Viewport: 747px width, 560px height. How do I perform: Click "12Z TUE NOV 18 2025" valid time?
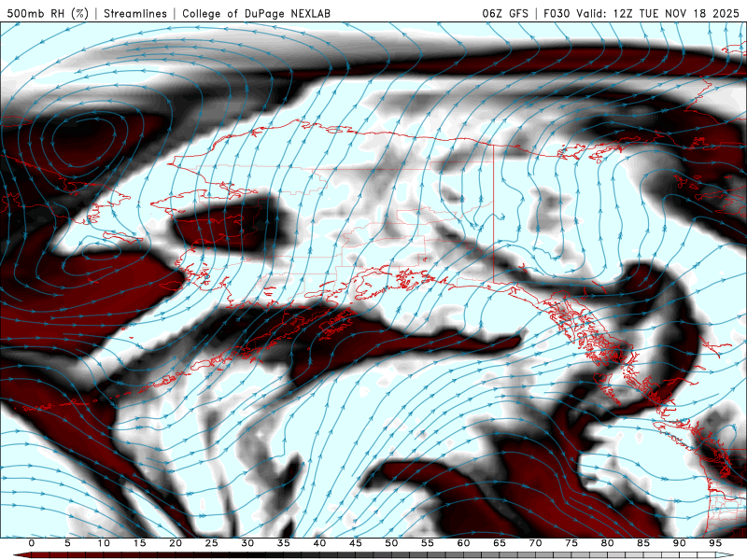point(676,13)
